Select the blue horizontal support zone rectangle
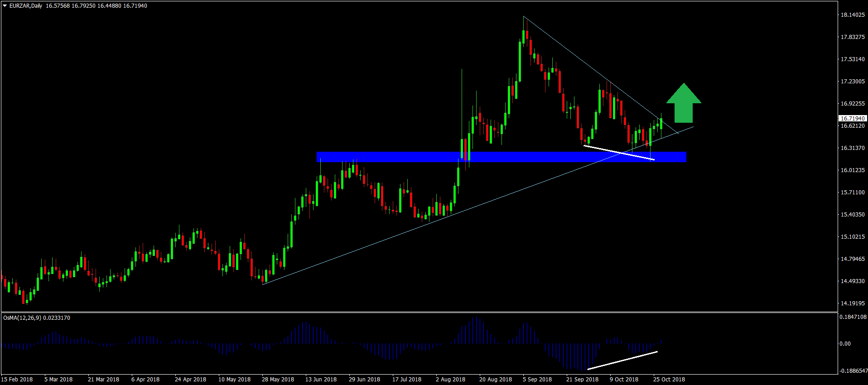 502,157
